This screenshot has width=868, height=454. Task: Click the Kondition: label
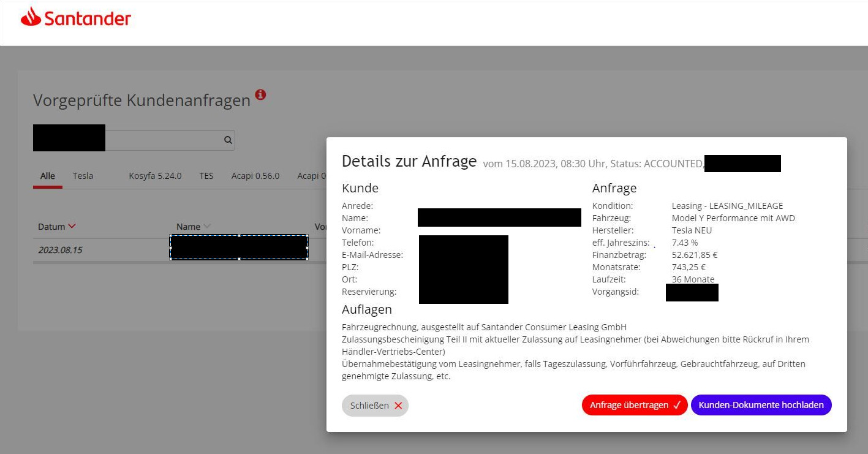pyautogui.click(x=613, y=206)
